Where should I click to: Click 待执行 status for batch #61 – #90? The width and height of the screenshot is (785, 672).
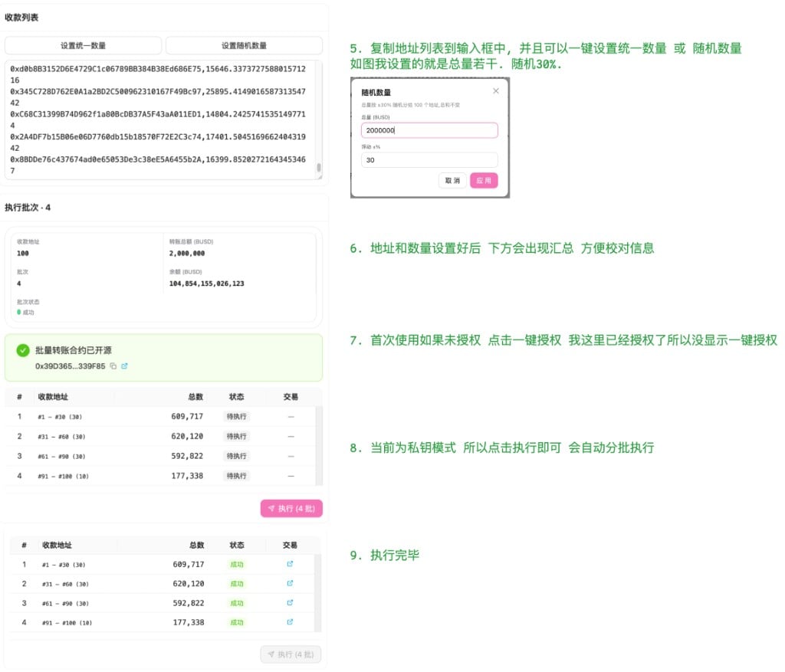(236, 456)
